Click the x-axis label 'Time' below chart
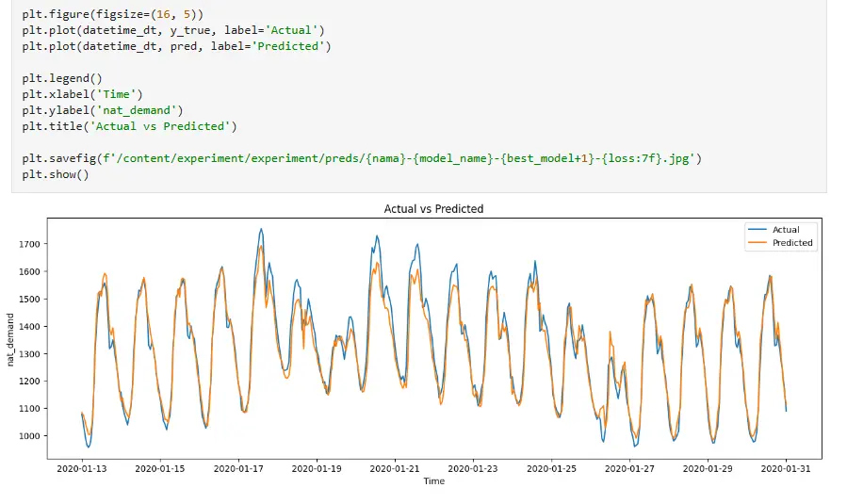The height and width of the screenshot is (504, 847). point(433,480)
